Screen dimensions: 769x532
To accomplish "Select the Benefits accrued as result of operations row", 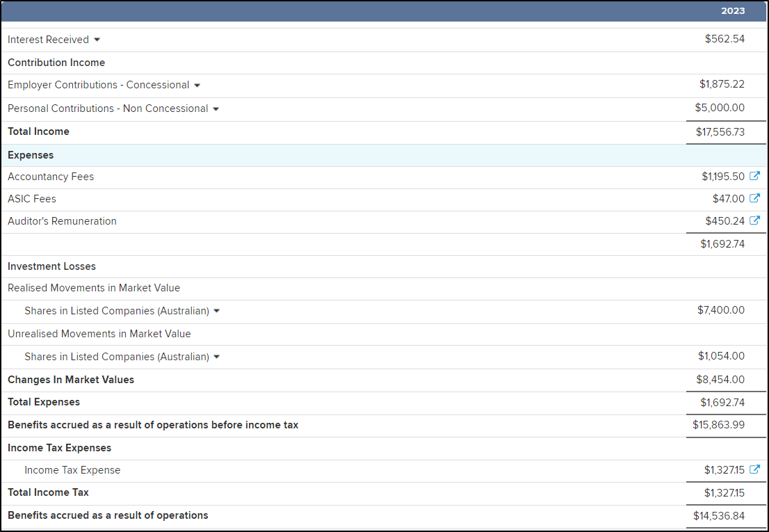I will (x=106, y=515).
